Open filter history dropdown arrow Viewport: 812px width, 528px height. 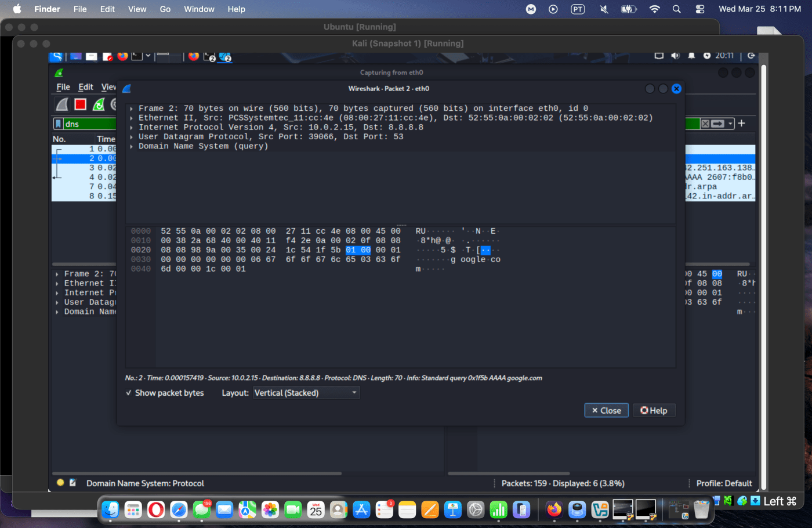click(730, 124)
